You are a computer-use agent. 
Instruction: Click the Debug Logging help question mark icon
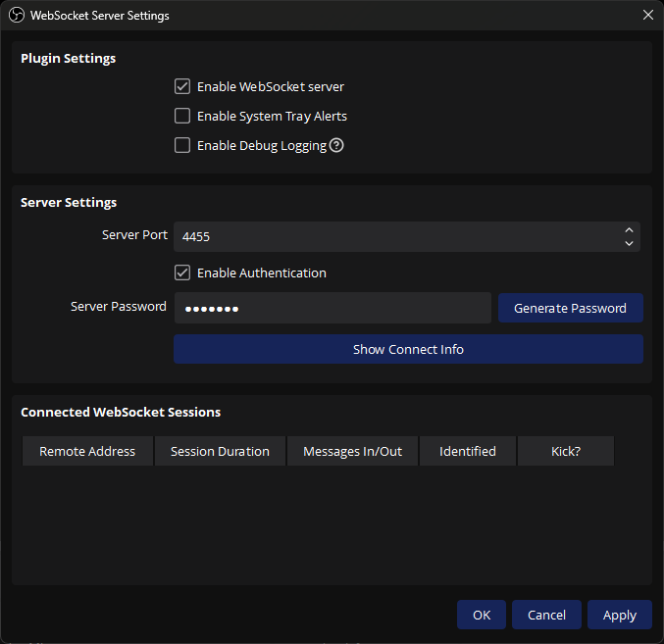click(x=336, y=145)
